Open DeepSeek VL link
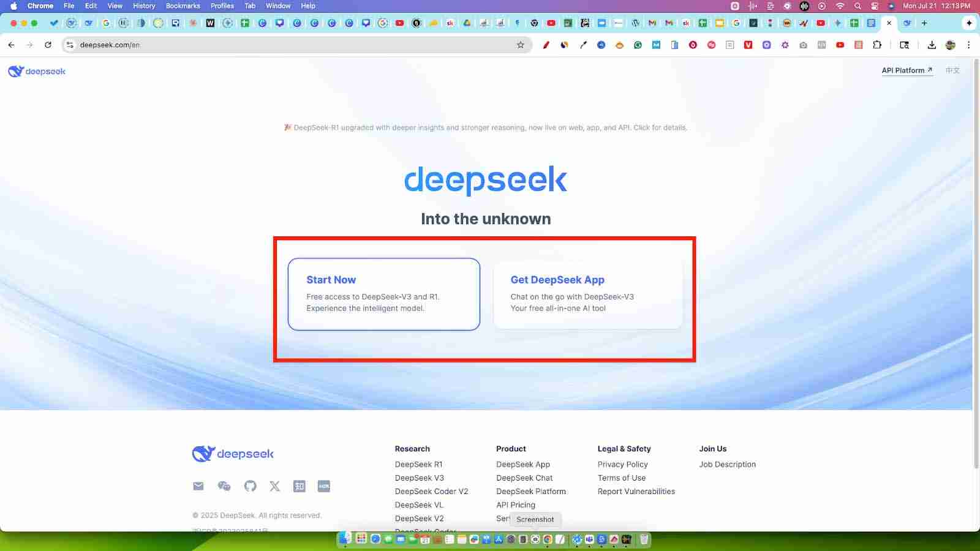 (419, 505)
